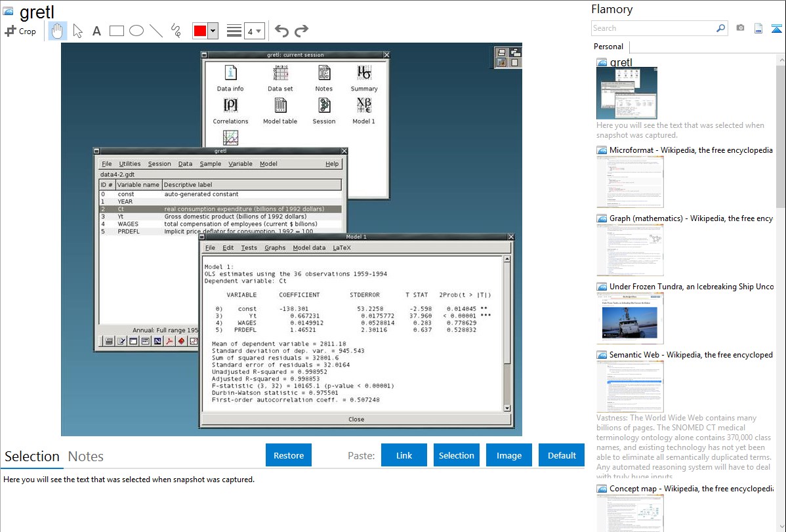The height and width of the screenshot is (532, 786).
Task: Click the Model 1 output scroll-down arrow
Action: (507, 408)
